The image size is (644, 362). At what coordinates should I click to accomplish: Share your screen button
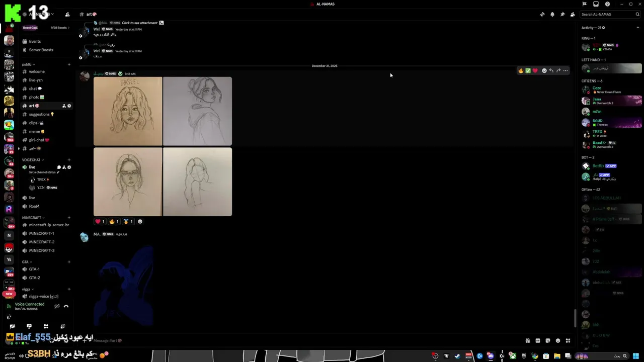tap(29, 326)
